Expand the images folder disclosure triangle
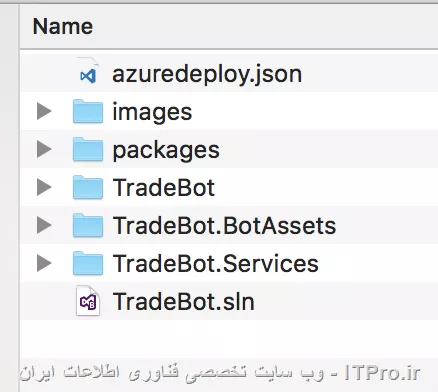Image resolution: width=438 pixels, height=392 pixels. (44, 111)
